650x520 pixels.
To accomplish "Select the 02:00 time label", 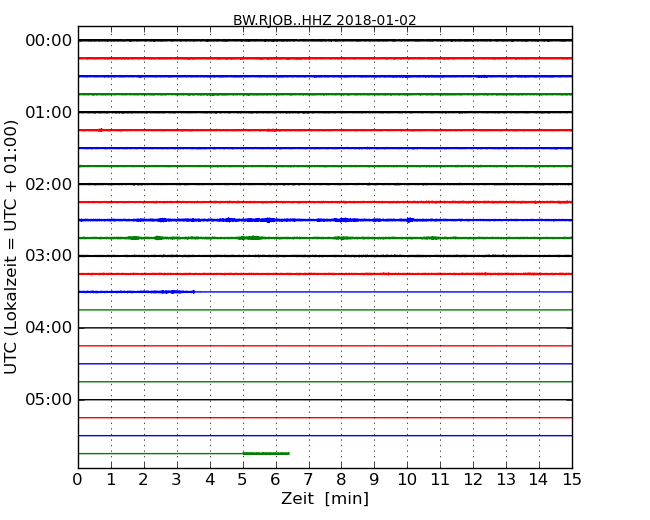I will (49, 184).
